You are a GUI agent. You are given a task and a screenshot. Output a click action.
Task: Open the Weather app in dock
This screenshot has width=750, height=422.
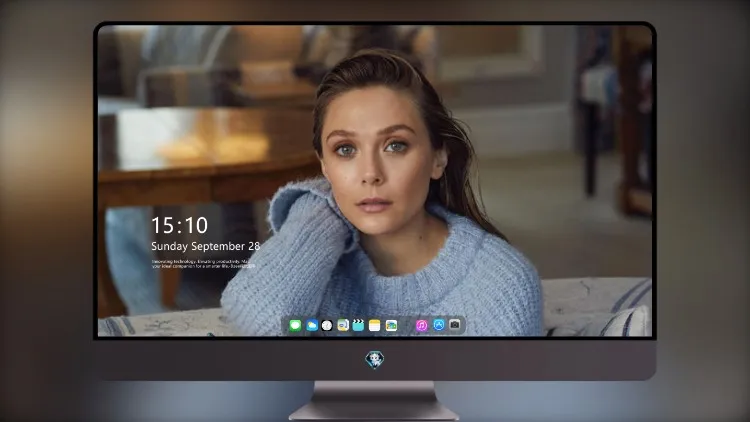tap(311, 326)
